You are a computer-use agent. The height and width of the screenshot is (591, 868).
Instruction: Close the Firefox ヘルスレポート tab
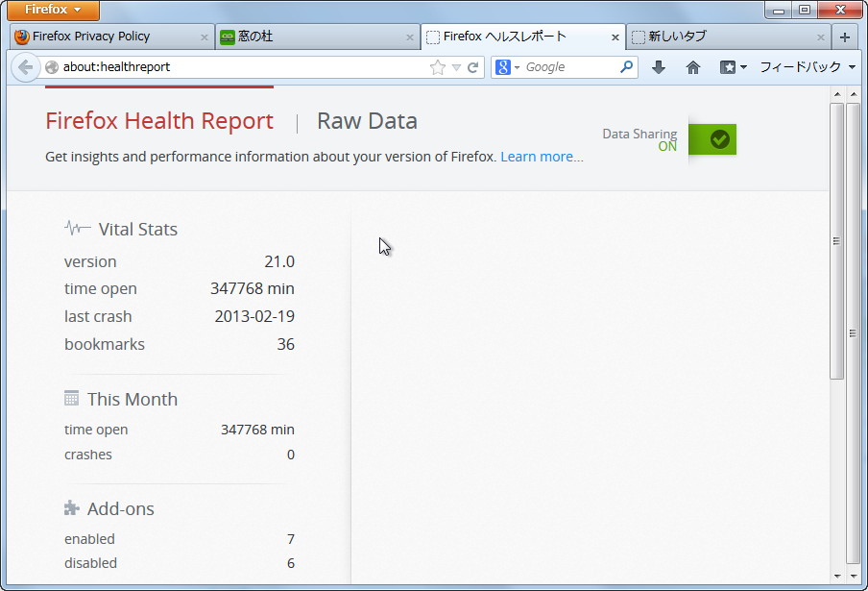(615, 37)
